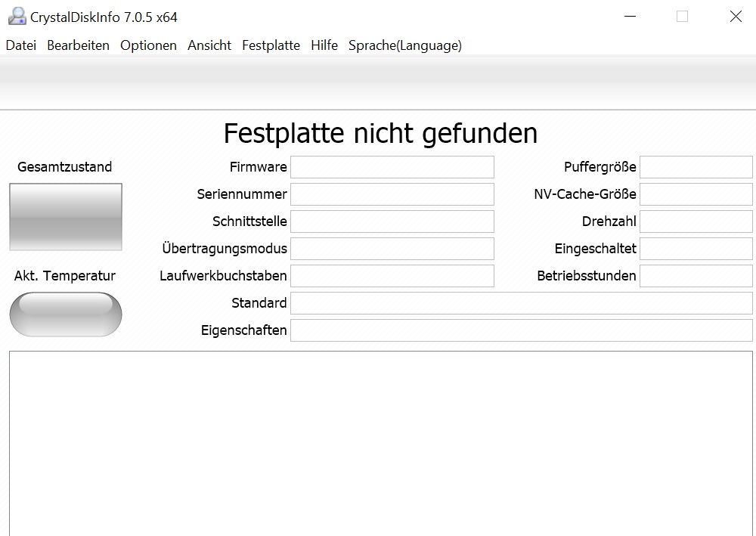Click the Puffergröße field

click(696, 167)
